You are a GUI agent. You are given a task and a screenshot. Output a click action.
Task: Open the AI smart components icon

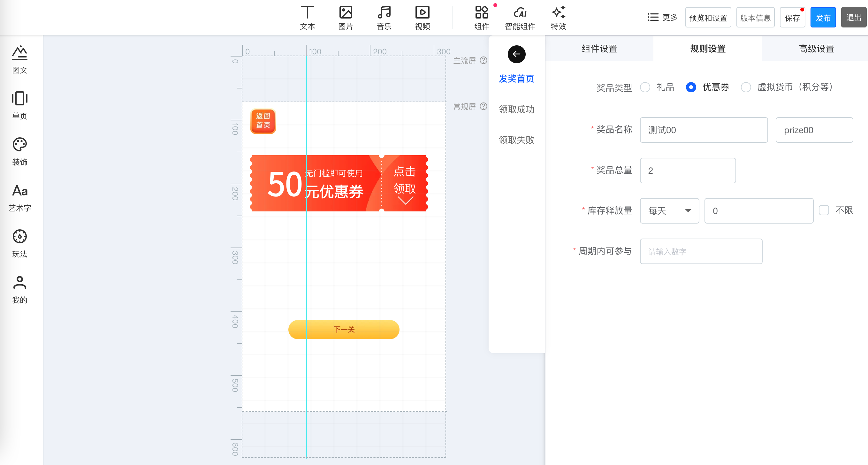520,13
